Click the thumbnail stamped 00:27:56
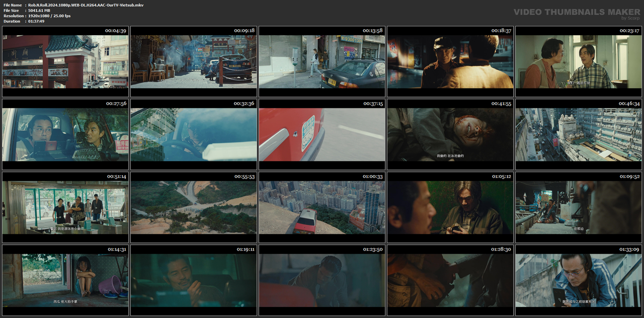This screenshot has height=318, width=644. [65, 134]
